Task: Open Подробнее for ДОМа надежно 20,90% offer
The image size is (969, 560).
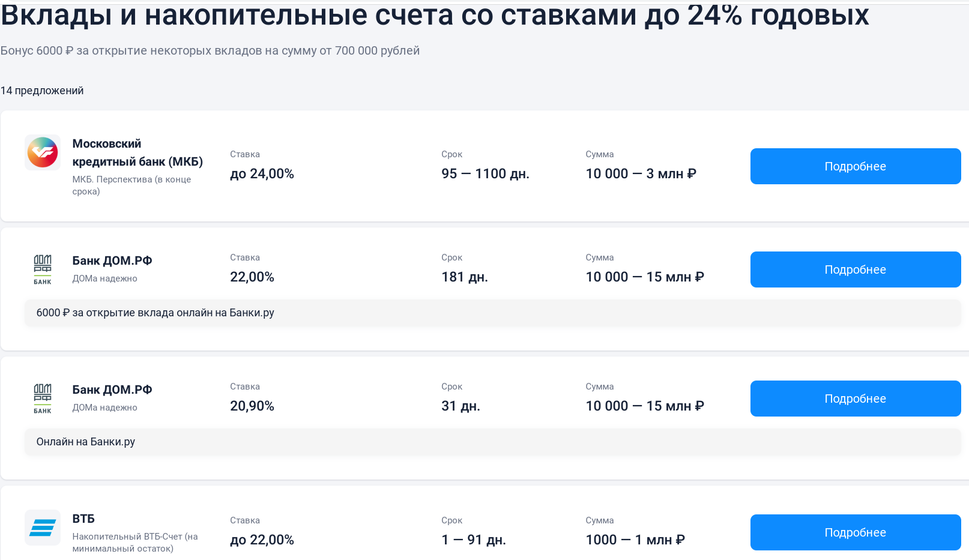Action: 855,399
